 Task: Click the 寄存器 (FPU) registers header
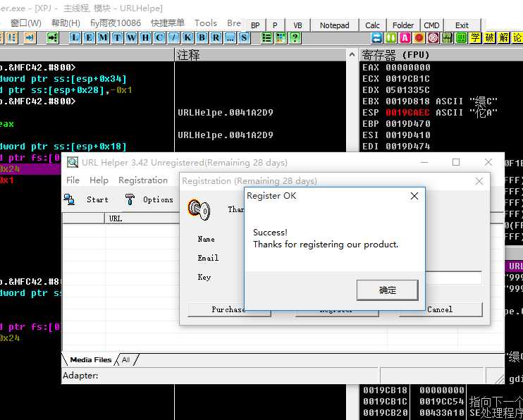pos(441,55)
